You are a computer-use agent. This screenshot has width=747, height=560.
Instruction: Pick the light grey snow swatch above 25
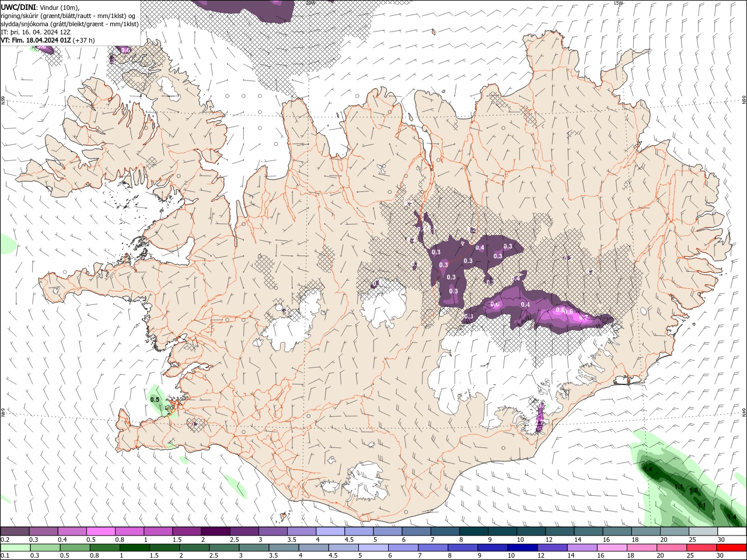click(703, 531)
